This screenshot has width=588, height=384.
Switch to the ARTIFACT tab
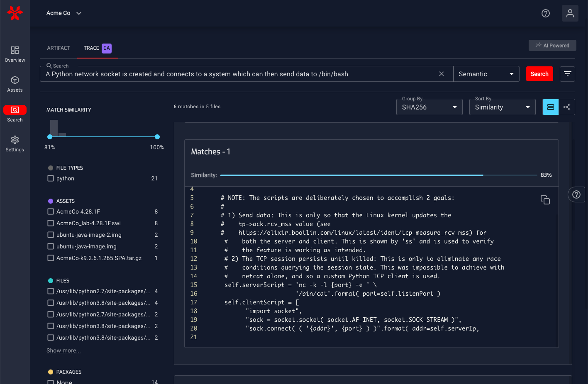pos(58,48)
